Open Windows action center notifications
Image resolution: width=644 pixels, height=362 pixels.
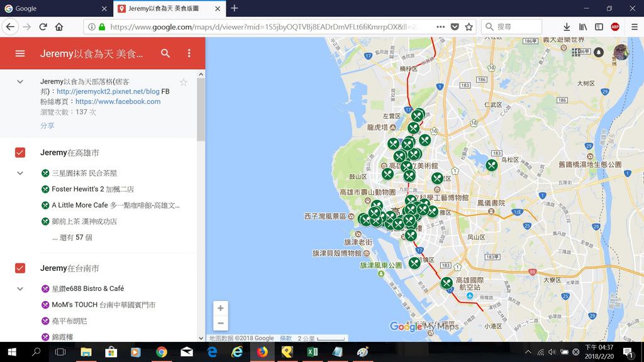pos(628,352)
